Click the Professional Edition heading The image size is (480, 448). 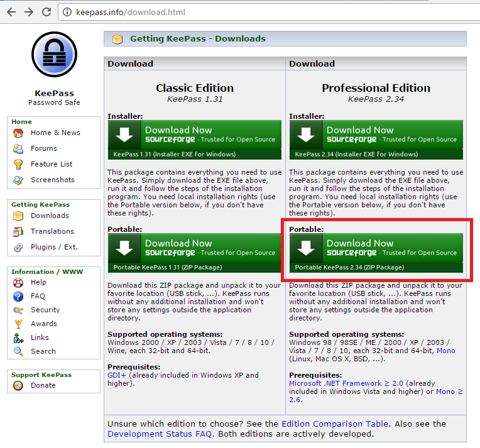(x=376, y=88)
